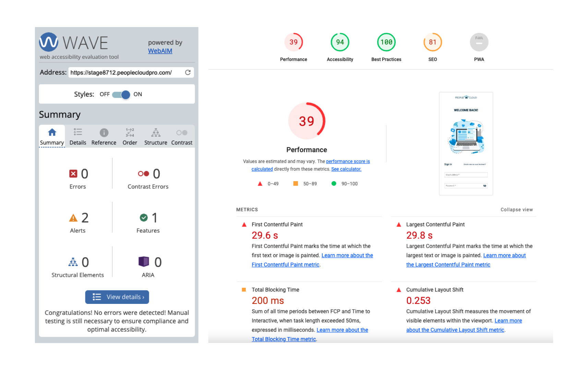The width and height of the screenshot is (588, 370).
Task: Click the 29.8 s Largest Contentful Paint value
Action: (x=419, y=235)
